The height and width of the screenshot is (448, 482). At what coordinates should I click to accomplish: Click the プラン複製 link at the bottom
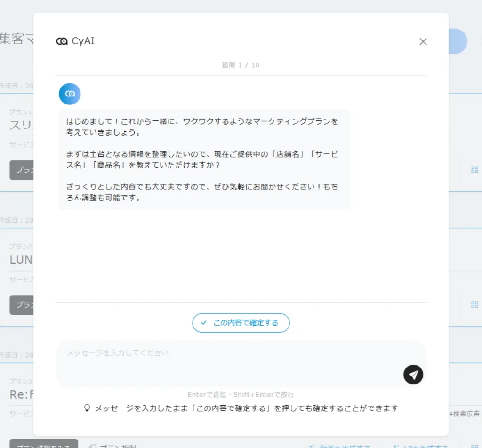click(113, 445)
